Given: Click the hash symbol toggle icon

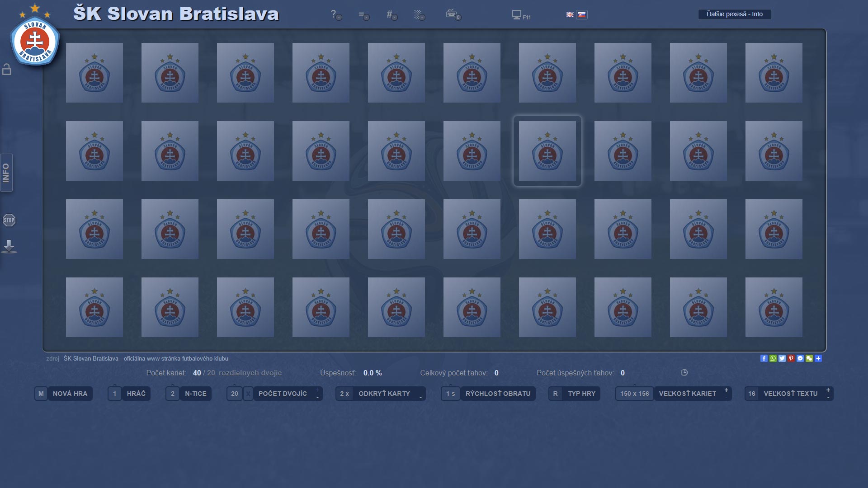Looking at the screenshot, I should coord(392,15).
